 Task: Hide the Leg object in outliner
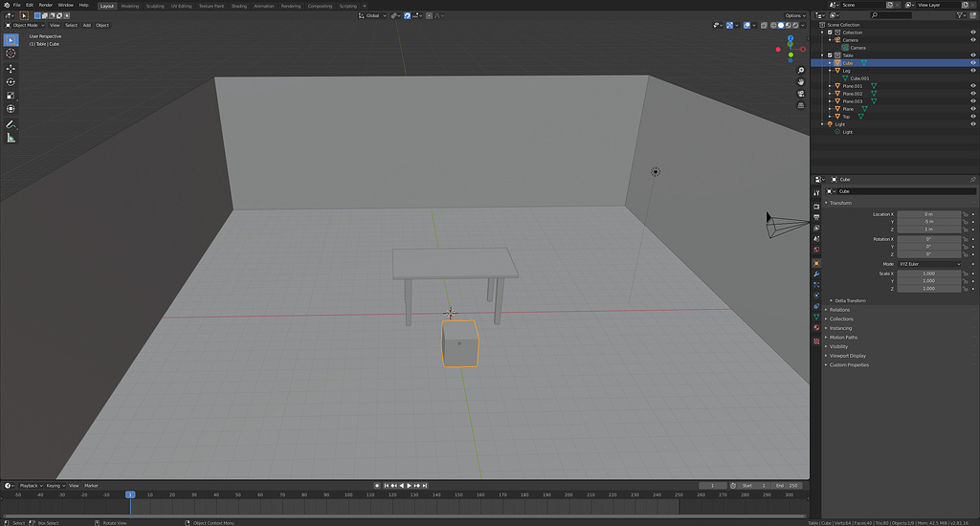tap(972, 71)
